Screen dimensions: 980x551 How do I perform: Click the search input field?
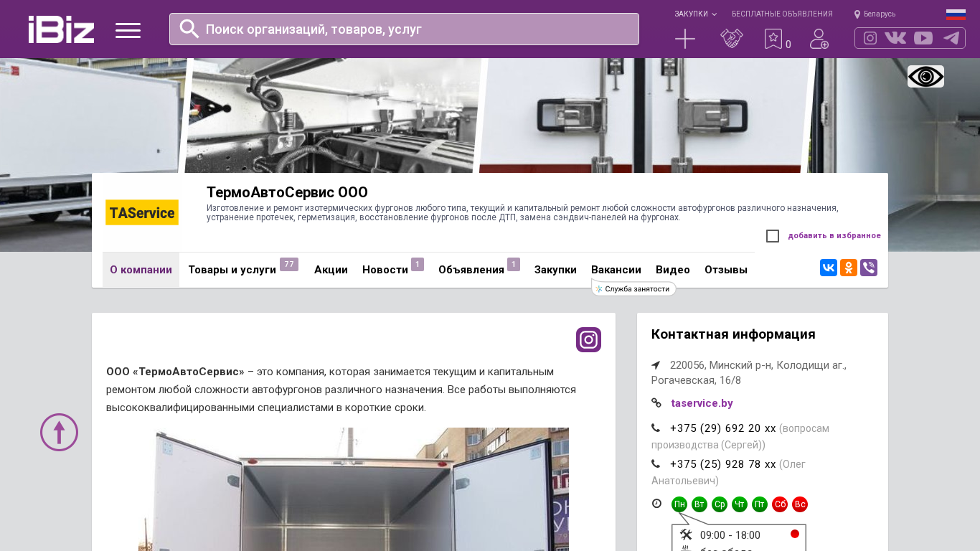(x=404, y=29)
